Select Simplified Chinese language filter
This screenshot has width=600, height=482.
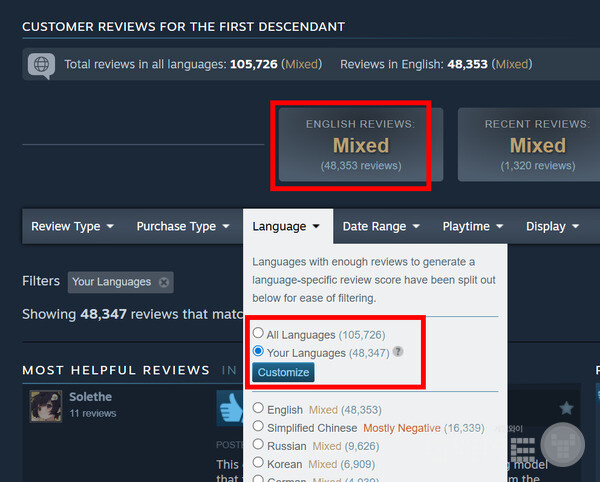(x=259, y=427)
